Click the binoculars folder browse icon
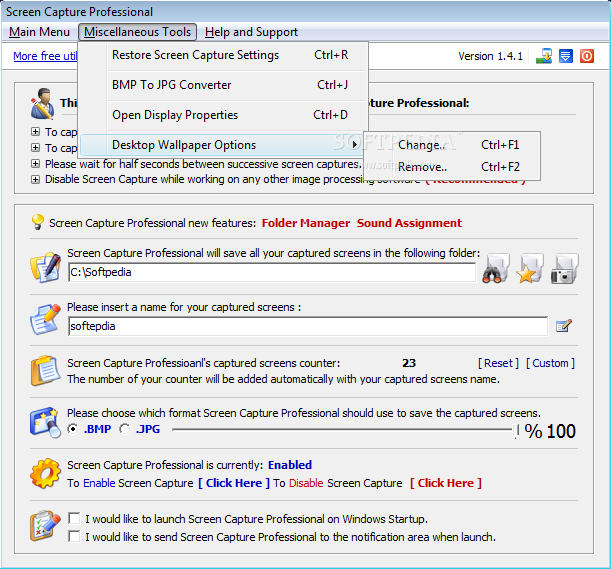 click(496, 269)
